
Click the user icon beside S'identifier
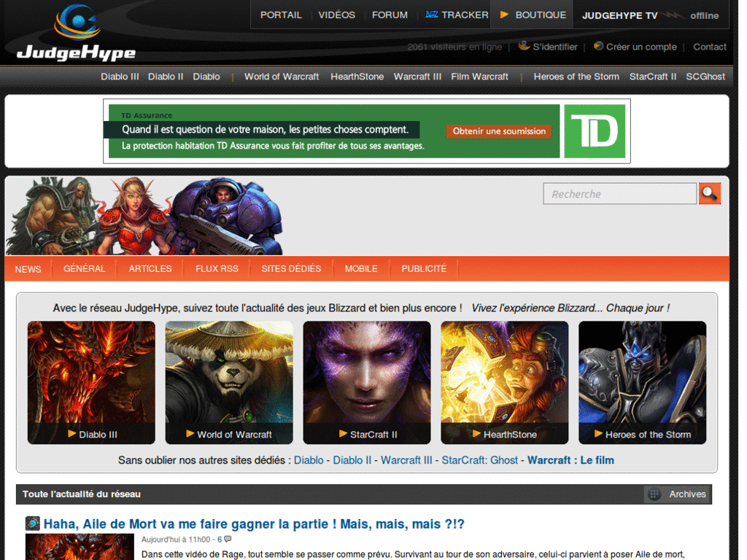[524, 46]
